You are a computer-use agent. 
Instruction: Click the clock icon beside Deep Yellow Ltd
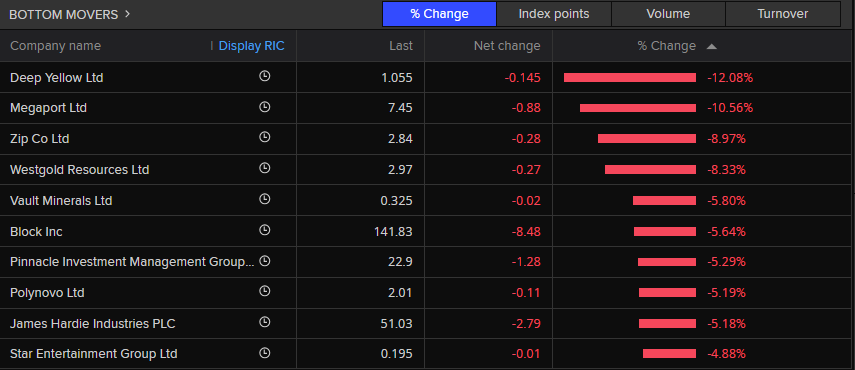click(264, 76)
